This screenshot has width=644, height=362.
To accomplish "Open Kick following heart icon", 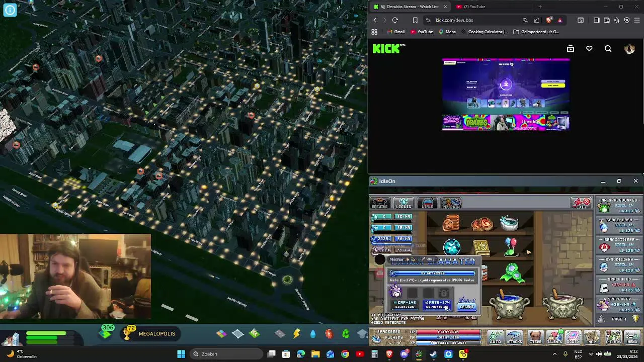I will (x=589, y=49).
